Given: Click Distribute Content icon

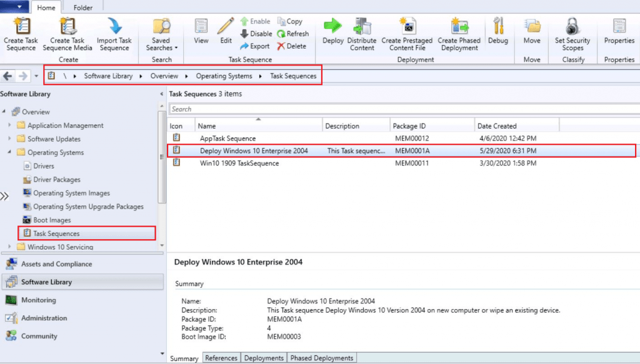Looking at the screenshot, I should click(x=362, y=26).
